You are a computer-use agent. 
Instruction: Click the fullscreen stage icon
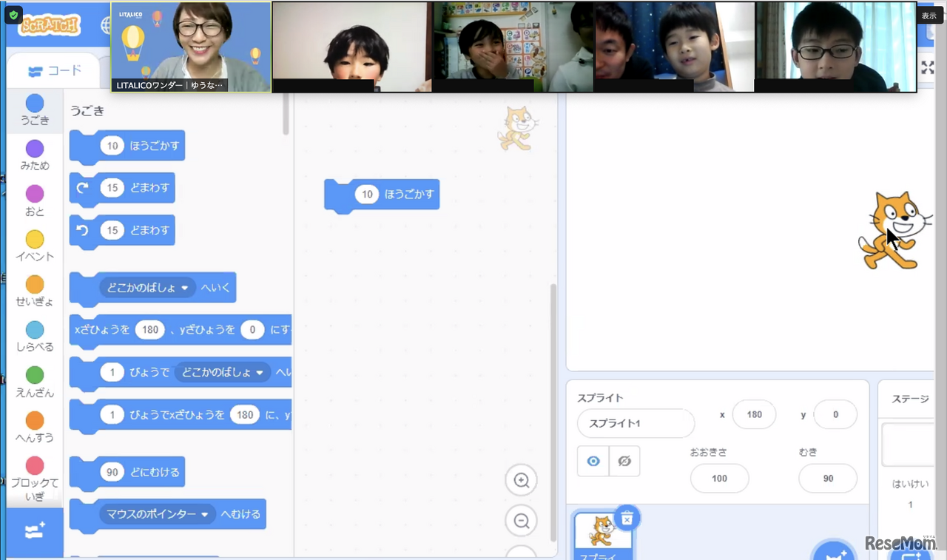(927, 67)
